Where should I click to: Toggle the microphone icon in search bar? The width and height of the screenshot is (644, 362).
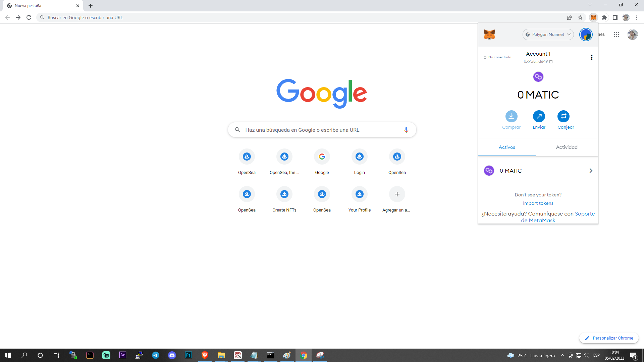coord(406,129)
